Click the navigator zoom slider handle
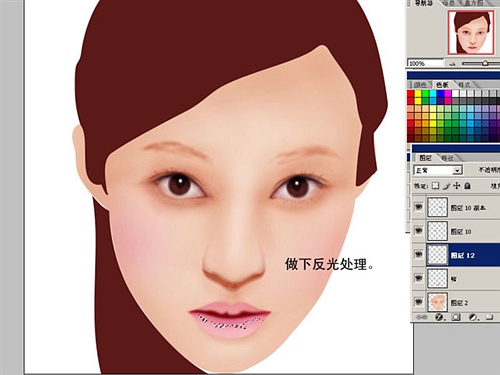Image resolution: width=500 pixels, height=375 pixels. (x=485, y=63)
